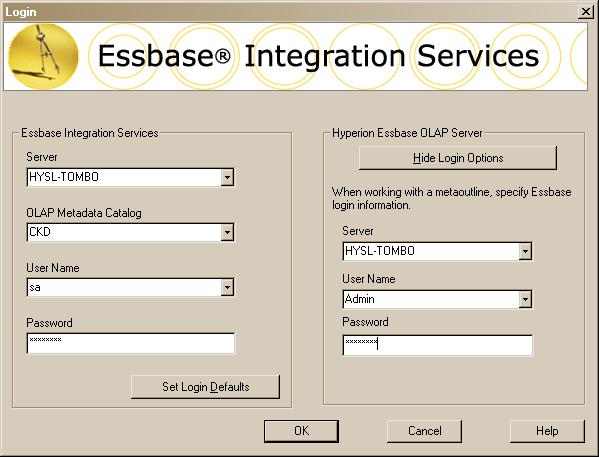
Task: Click the Admin user name text box
Action: tap(431, 300)
